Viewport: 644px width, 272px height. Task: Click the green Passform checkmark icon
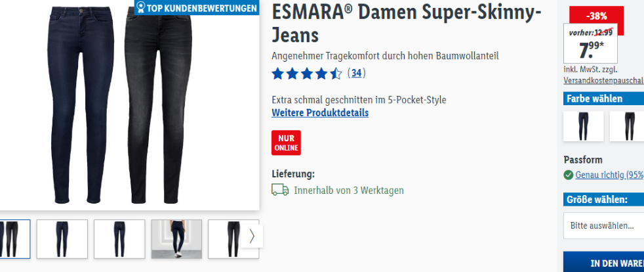[x=569, y=175]
